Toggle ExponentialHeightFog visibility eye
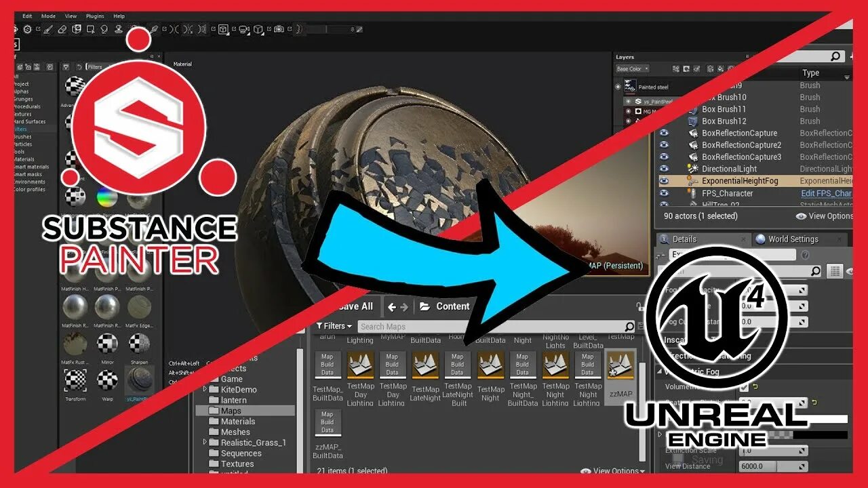This screenshot has height=488, width=868. click(664, 181)
